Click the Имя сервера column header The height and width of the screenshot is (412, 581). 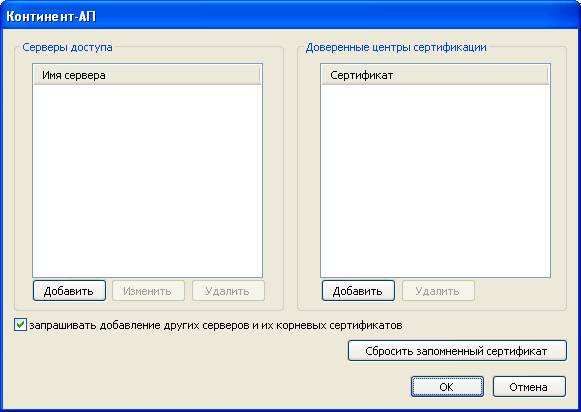click(x=147, y=75)
